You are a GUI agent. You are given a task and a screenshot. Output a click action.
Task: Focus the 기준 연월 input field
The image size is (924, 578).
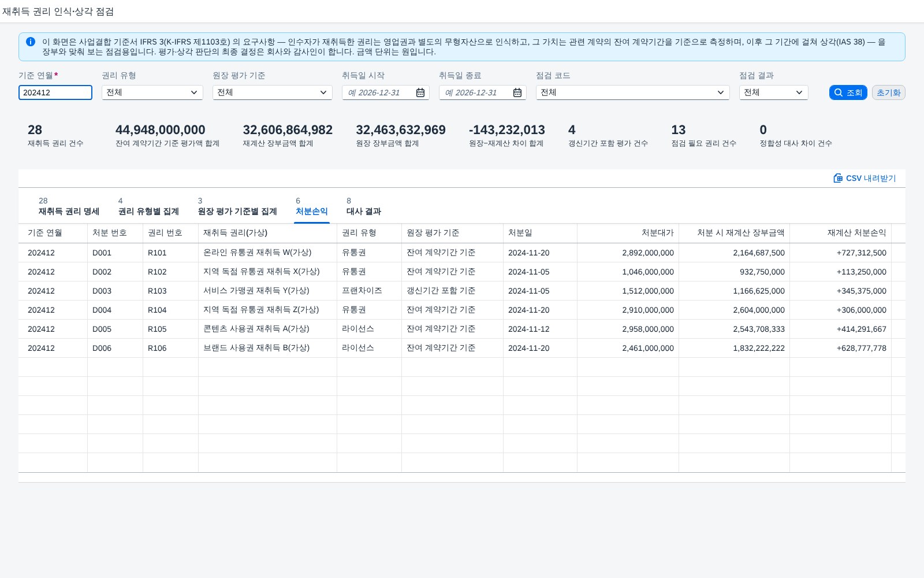pos(55,92)
